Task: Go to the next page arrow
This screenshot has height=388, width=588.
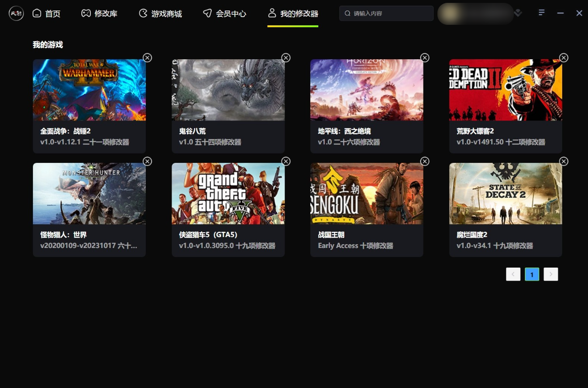Action: 551,274
